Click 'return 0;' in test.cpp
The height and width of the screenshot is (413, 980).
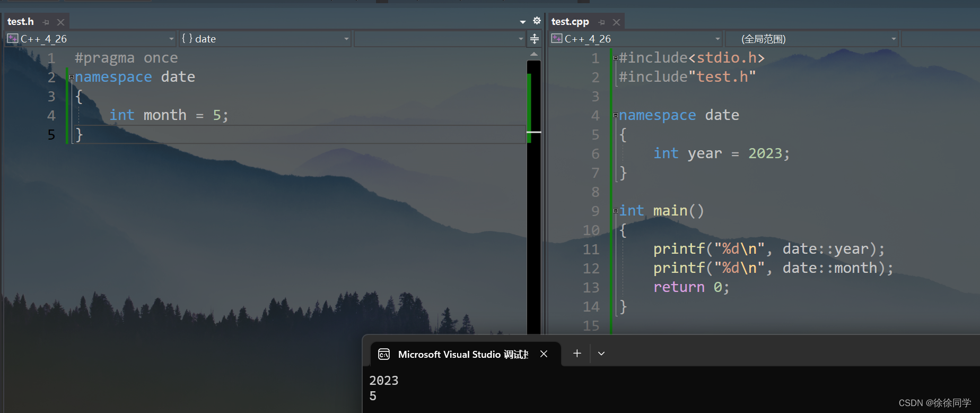point(692,287)
